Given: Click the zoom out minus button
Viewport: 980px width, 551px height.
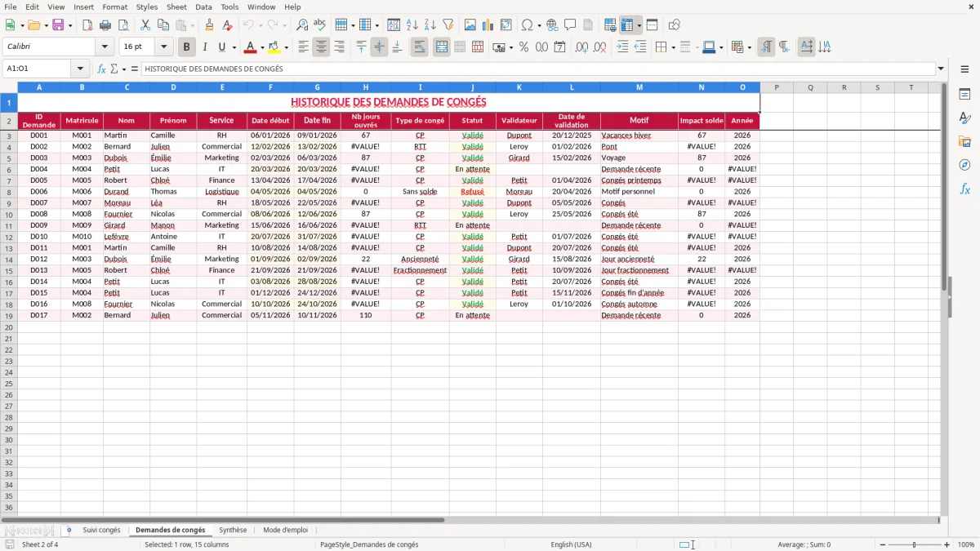Looking at the screenshot, I should tap(881, 544).
